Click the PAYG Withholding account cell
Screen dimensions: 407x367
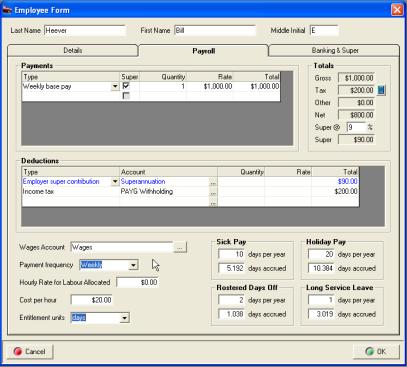[x=164, y=192]
